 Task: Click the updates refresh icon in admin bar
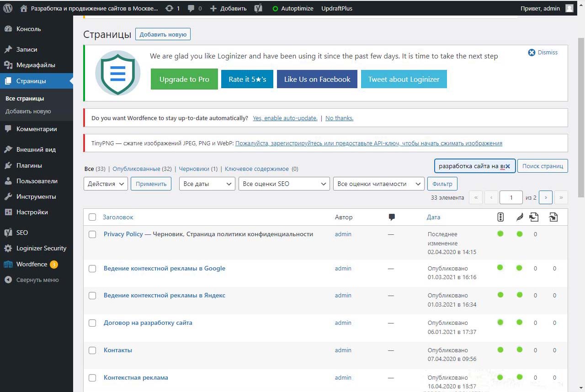pyautogui.click(x=170, y=8)
